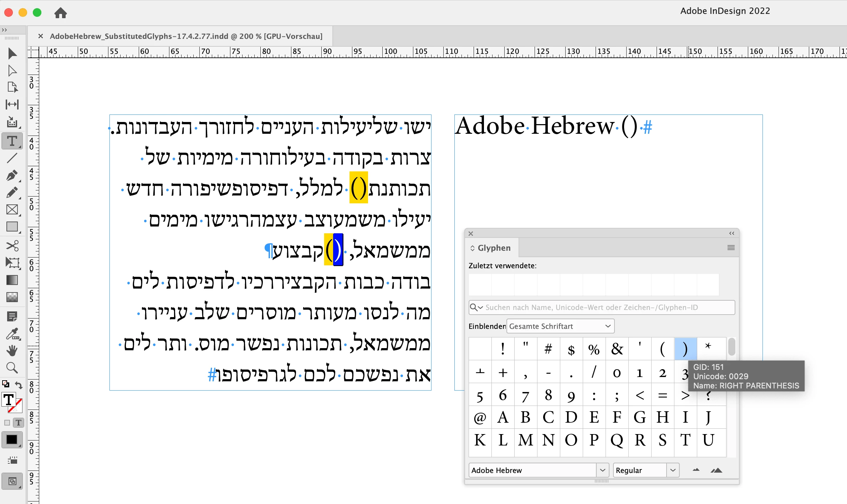Select the Glyphen panel tab

pos(494,248)
